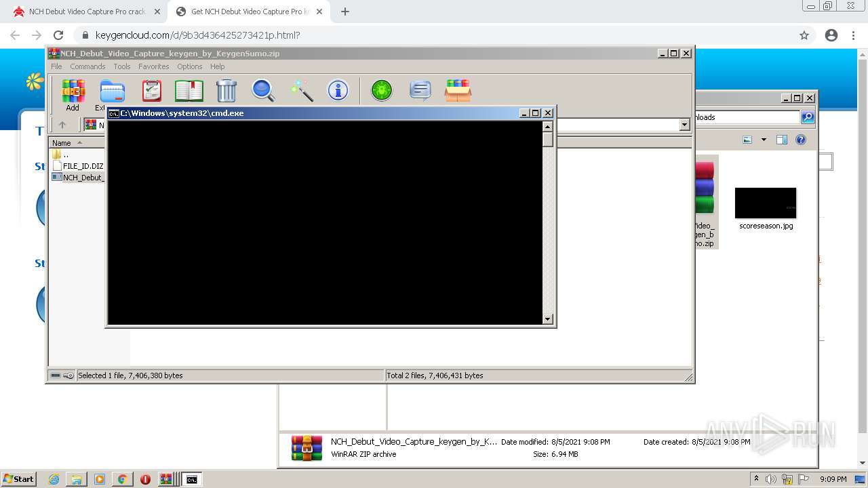The image size is (868, 488).
Task: Open the WinRAR Help menu
Action: (x=217, y=66)
